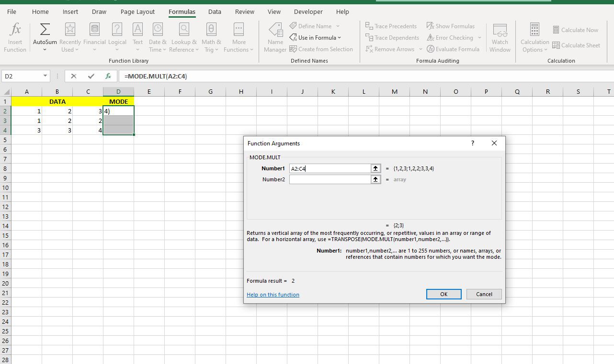Click Cancel in Function Arguments
Screen dimensions: 614x364
click(x=484, y=294)
